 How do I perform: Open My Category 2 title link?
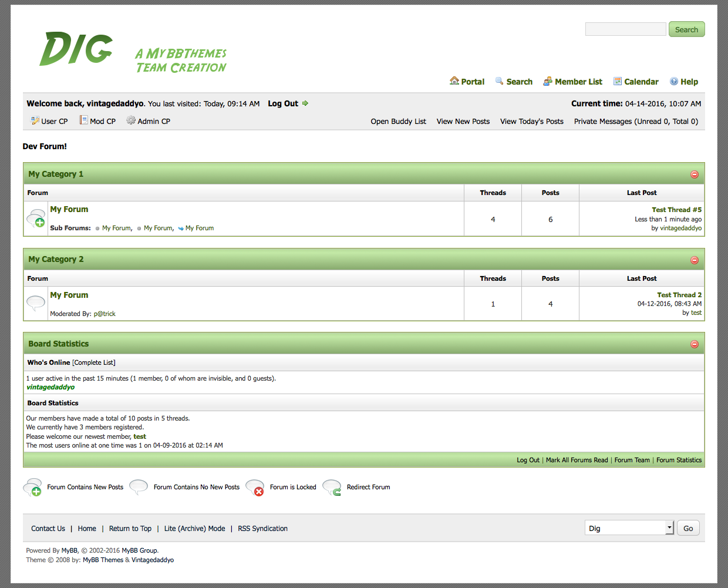point(56,259)
